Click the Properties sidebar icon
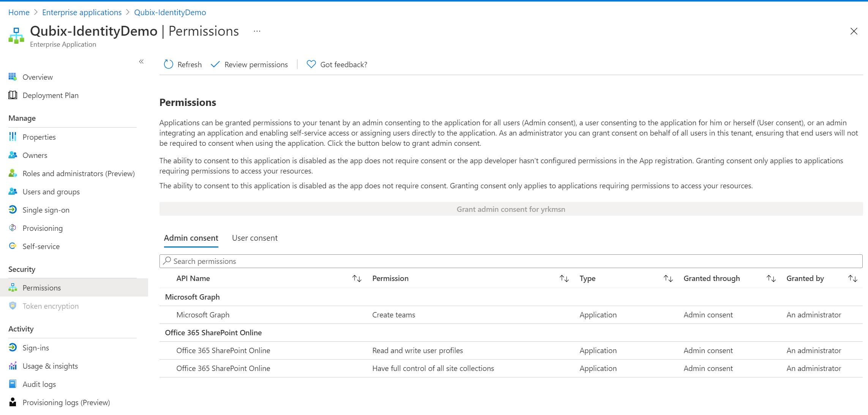The width and height of the screenshot is (868, 415). (13, 137)
